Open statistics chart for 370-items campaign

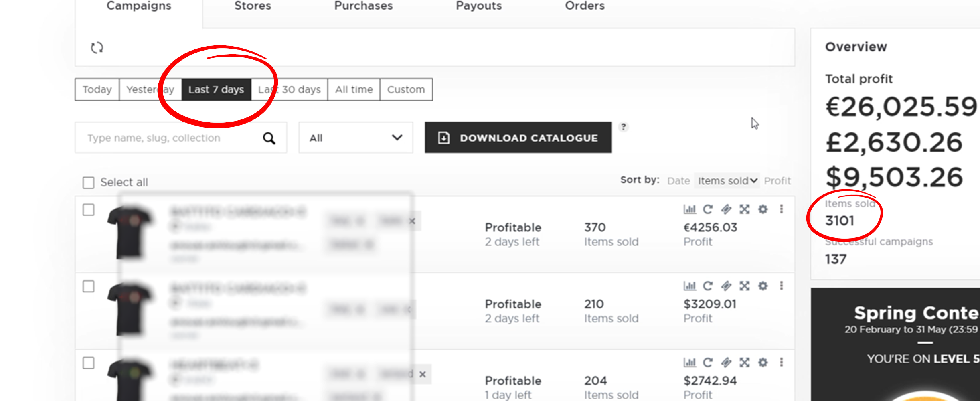click(x=689, y=209)
